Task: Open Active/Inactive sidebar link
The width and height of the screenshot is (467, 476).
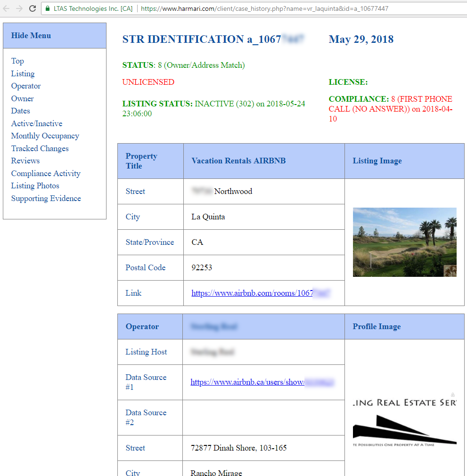Action: pos(37,123)
